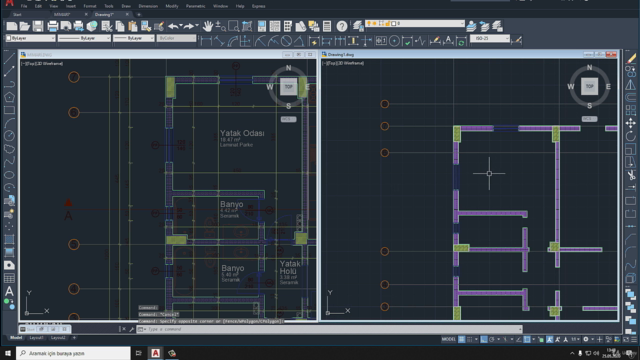Click the Dimension Update icon
This screenshot has height=360, width=640.
tap(461, 41)
